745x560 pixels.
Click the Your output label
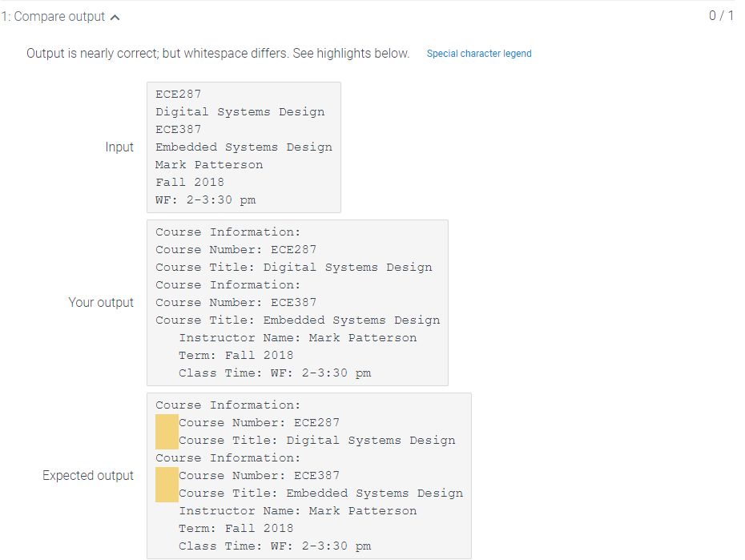(102, 302)
